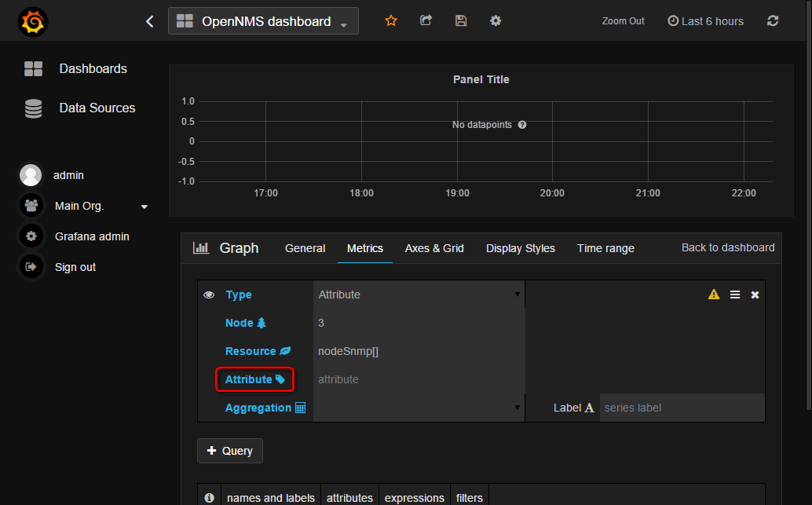Open the filters help tab
812x505 pixels.
coord(469,497)
